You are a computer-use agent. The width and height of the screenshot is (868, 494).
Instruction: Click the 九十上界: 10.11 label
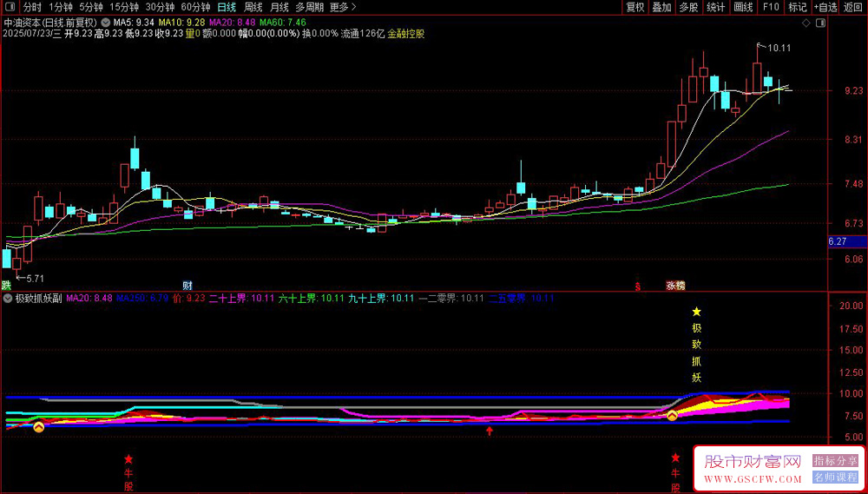tap(381, 298)
